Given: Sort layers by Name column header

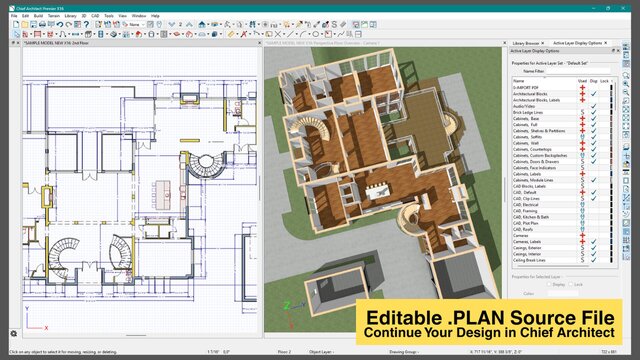Looking at the screenshot, I should [518, 81].
